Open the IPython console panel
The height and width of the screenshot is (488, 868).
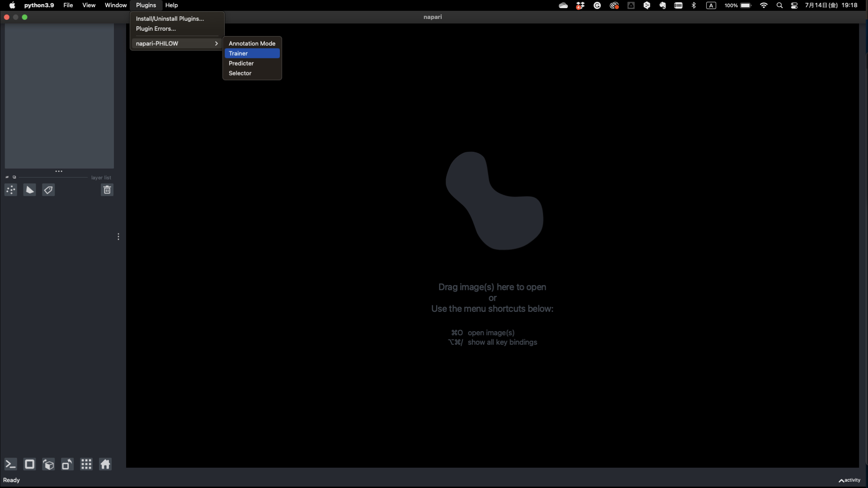click(10, 464)
